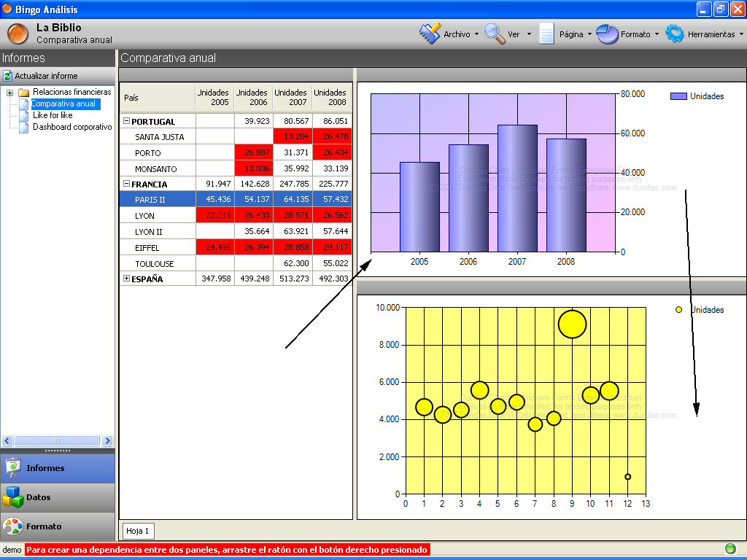Expand the Relacionas financieras folder
The height and width of the screenshot is (560, 747).
(x=9, y=93)
